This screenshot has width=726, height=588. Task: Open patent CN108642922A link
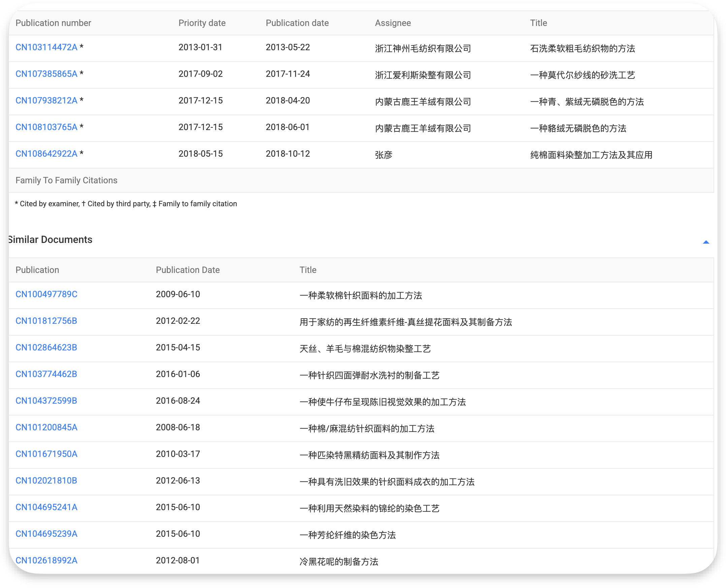pyautogui.click(x=46, y=154)
